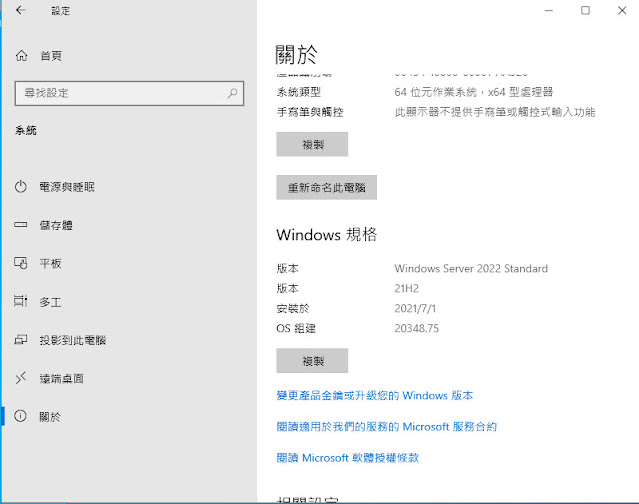Click the OS 組建 label
This screenshot has width=639, height=504.
(x=296, y=328)
